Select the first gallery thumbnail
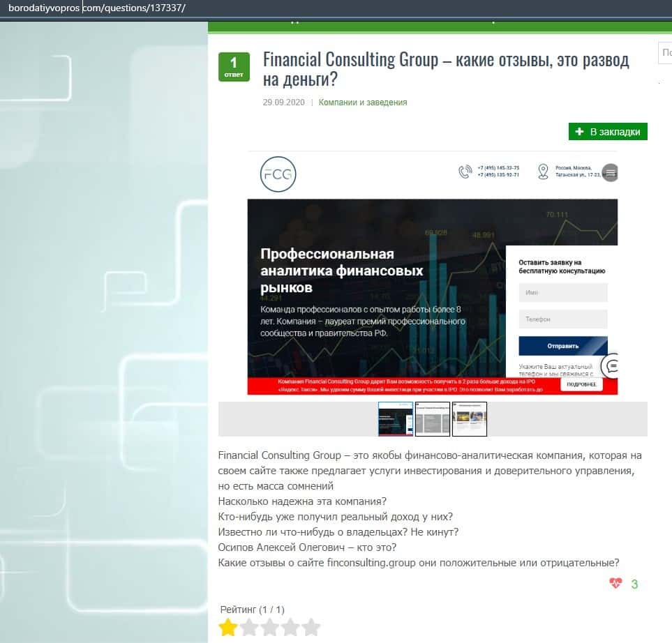 (x=396, y=419)
